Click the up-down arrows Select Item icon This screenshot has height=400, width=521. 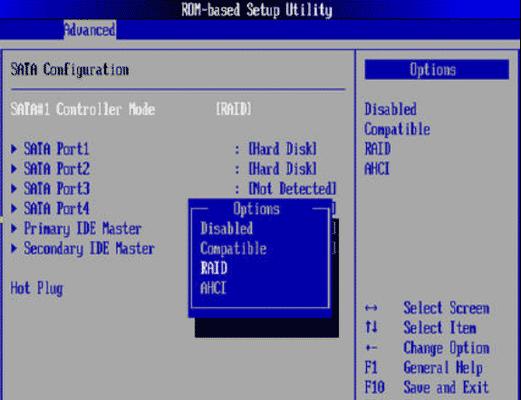tap(371, 327)
